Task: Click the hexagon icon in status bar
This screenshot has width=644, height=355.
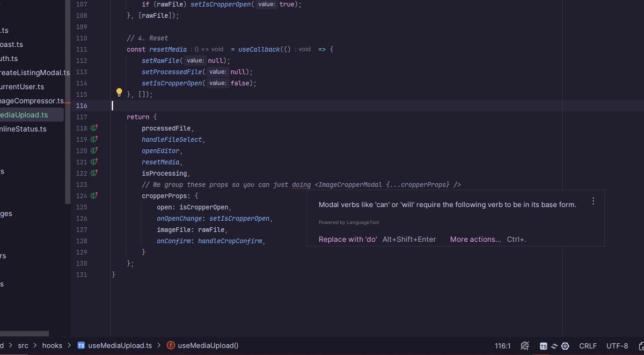Action: [x=566, y=346]
